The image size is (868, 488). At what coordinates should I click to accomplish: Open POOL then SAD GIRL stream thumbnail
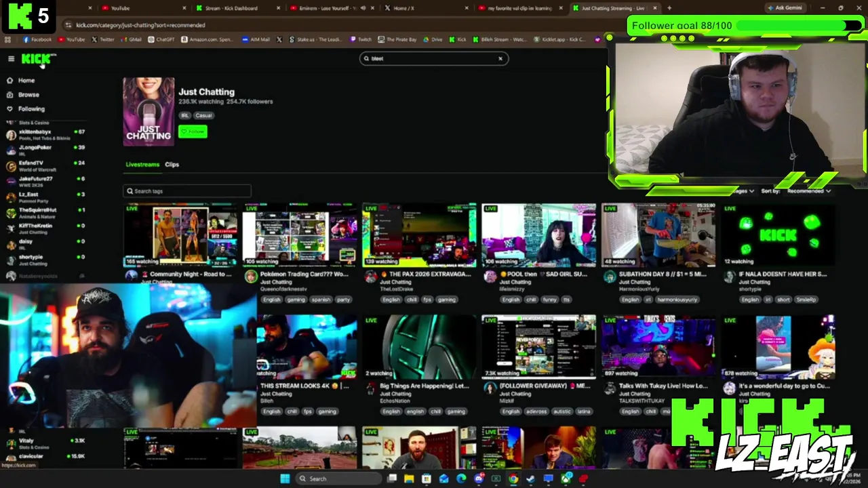pyautogui.click(x=538, y=235)
